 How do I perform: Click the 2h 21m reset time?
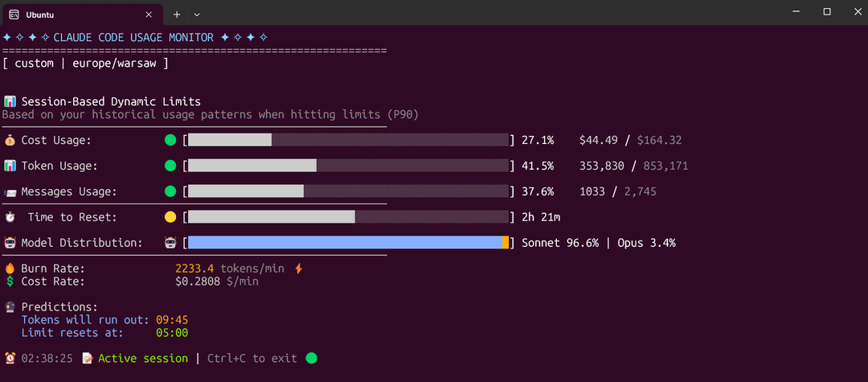(541, 217)
